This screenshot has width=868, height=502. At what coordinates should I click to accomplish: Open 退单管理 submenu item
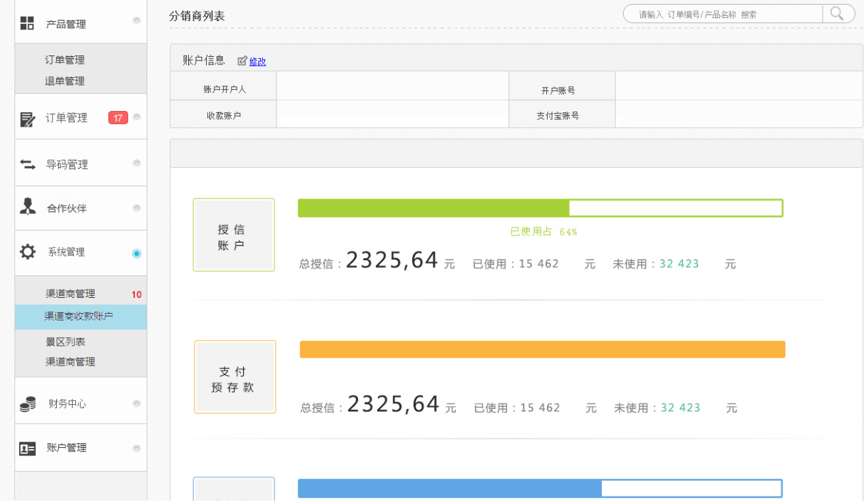(65, 81)
